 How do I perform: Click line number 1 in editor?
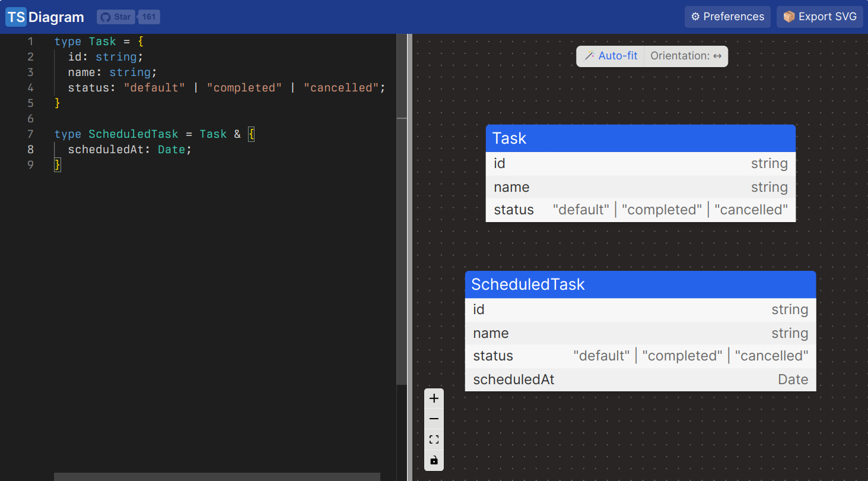tap(30, 42)
